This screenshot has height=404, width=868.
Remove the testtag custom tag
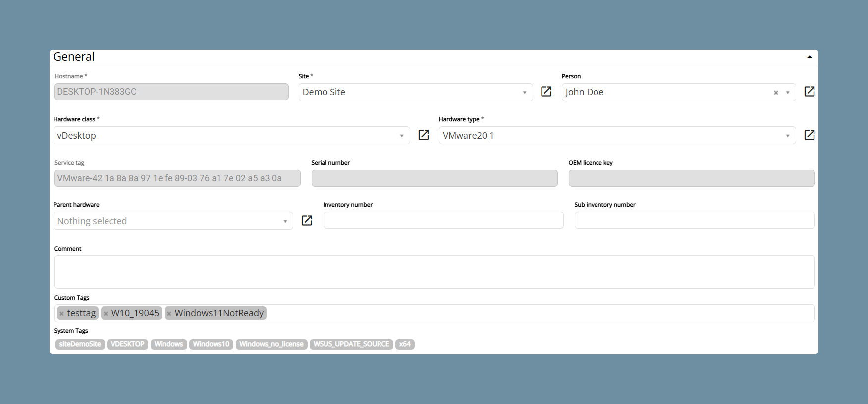[x=61, y=314]
